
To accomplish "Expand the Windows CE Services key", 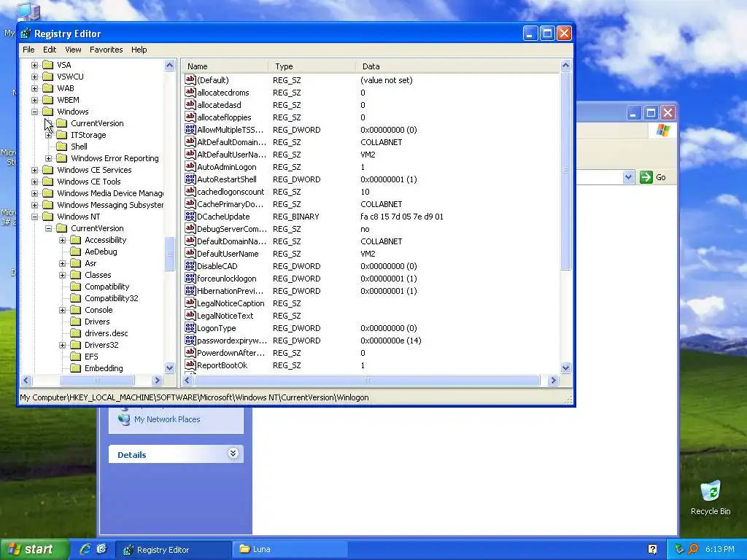I will 35,170.
